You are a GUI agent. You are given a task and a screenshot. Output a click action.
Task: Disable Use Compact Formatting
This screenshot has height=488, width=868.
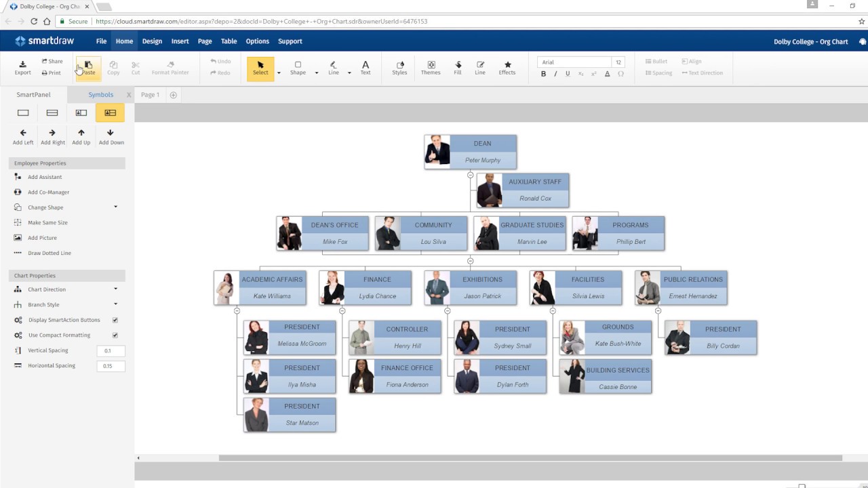115,335
